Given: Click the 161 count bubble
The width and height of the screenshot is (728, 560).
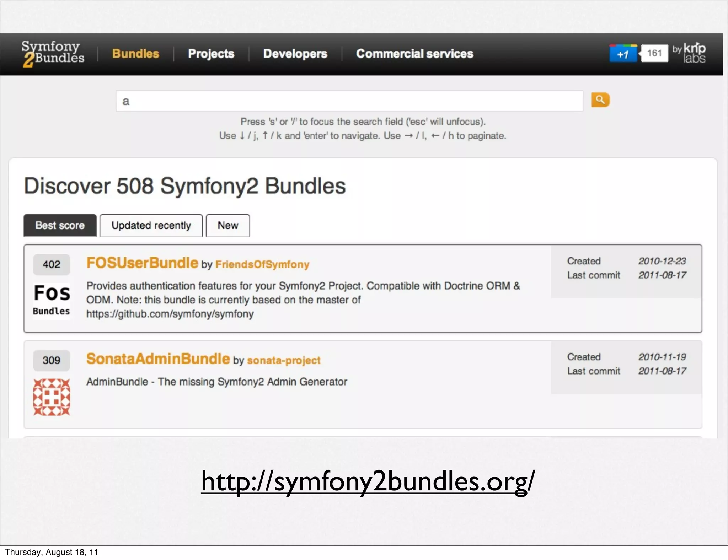Looking at the screenshot, I should pyautogui.click(x=654, y=53).
